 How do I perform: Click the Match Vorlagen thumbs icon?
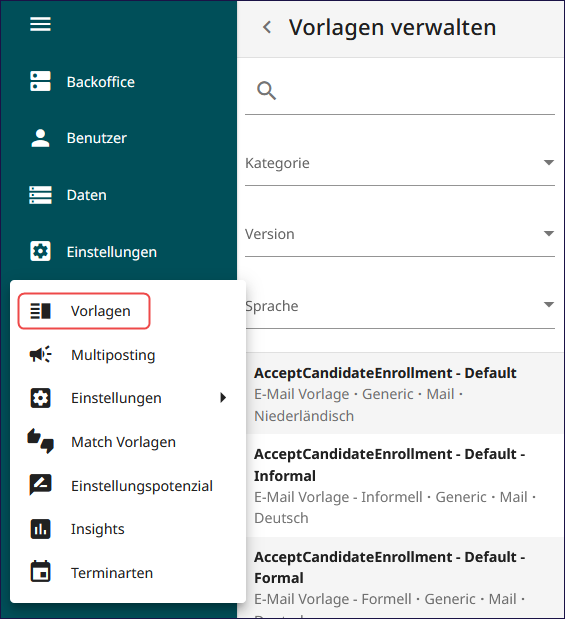[40, 441]
